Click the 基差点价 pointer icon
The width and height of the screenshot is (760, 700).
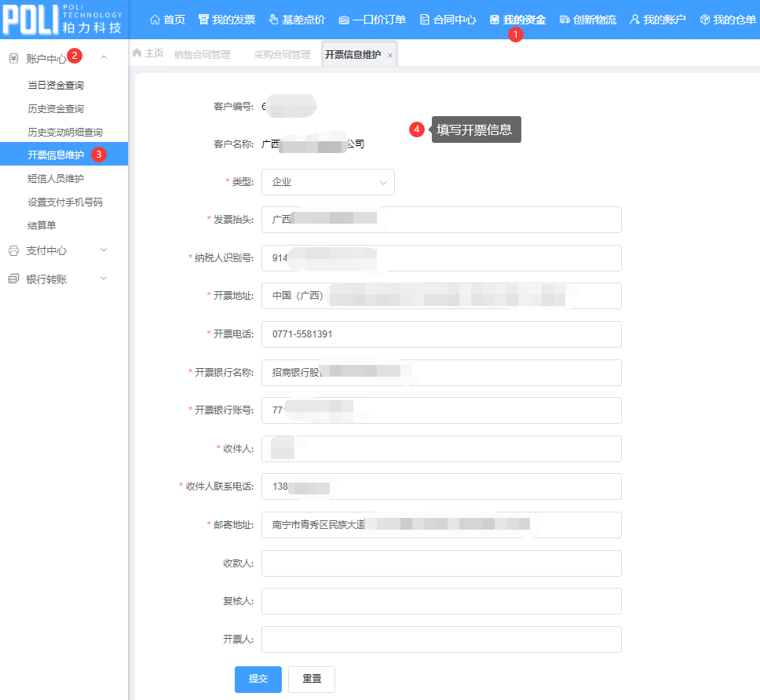(273, 20)
